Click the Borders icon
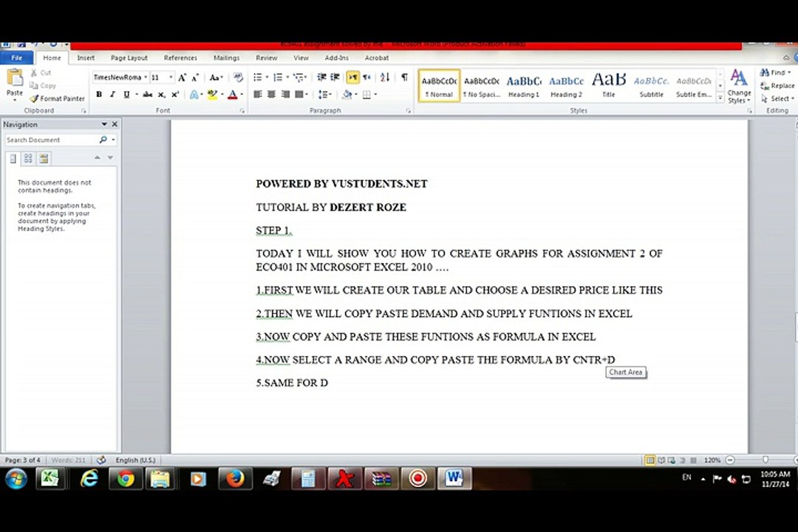The width and height of the screenshot is (798, 532). coord(366,94)
